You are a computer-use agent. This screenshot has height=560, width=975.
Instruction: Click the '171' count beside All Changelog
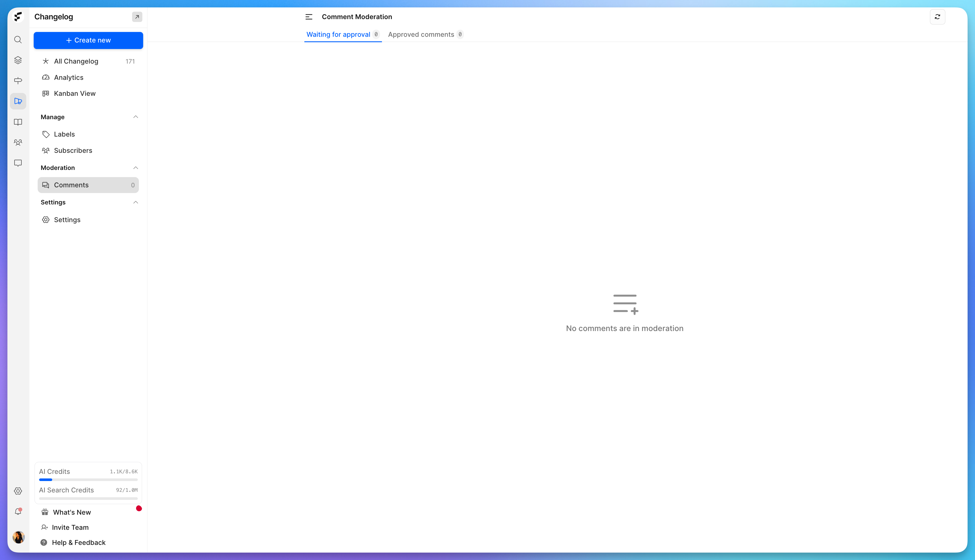(130, 62)
